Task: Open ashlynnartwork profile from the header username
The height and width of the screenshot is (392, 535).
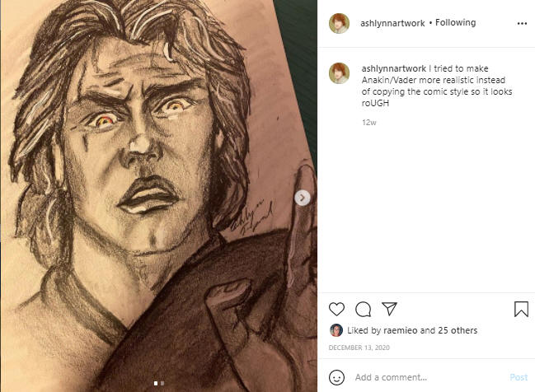Action: pos(392,23)
